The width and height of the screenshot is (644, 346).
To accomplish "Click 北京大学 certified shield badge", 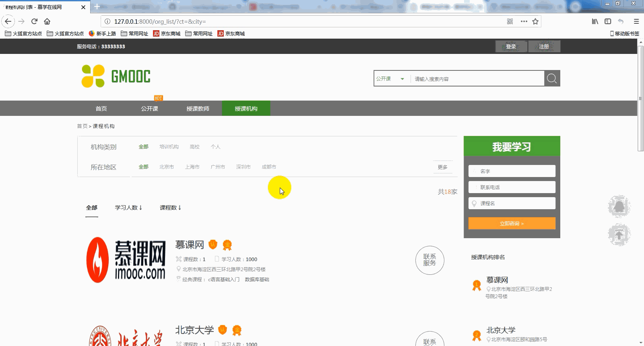I will (x=223, y=330).
